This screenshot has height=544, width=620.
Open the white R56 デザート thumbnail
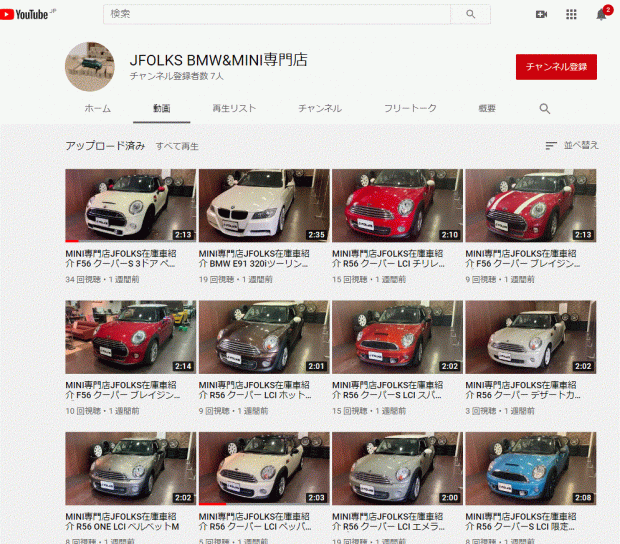click(531, 337)
